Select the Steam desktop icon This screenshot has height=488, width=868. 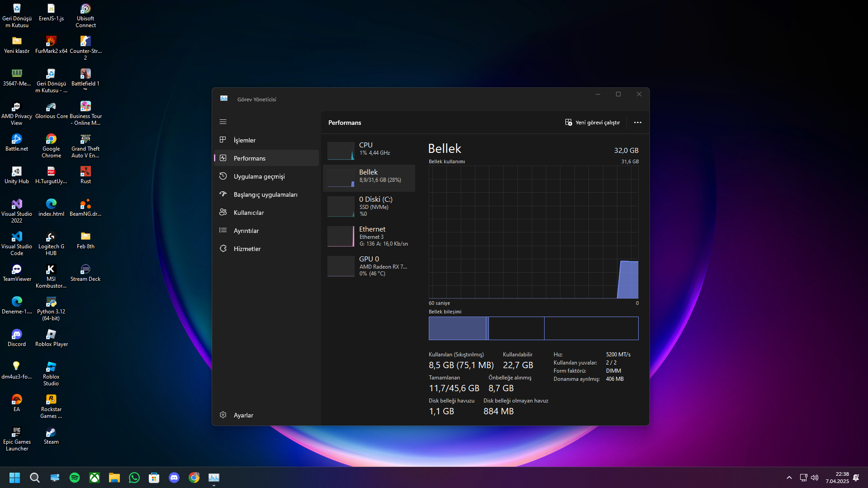tap(51, 436)
